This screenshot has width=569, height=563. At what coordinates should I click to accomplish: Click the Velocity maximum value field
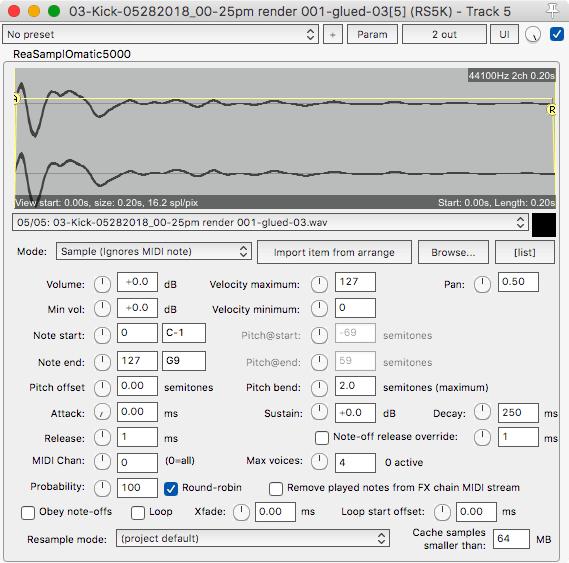coord(355,282)
